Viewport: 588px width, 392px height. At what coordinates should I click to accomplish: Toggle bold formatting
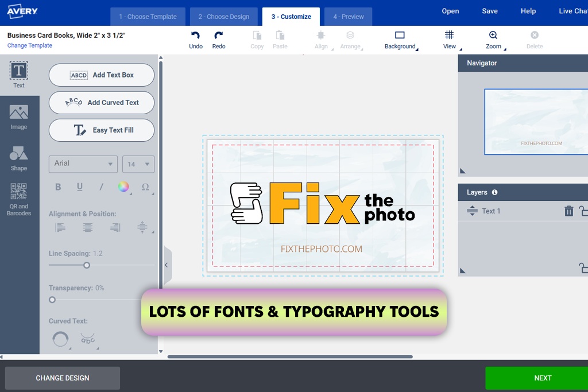click(x=58, y=187)
